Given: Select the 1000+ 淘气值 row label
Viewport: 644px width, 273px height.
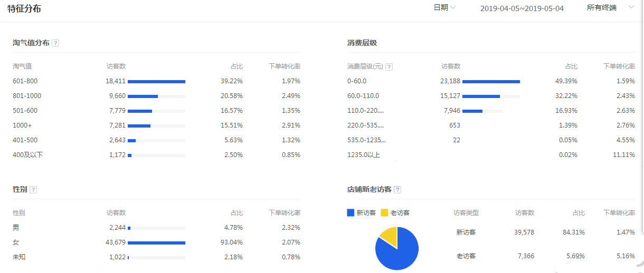Looking at the screenshot, I should click(23, 125).
